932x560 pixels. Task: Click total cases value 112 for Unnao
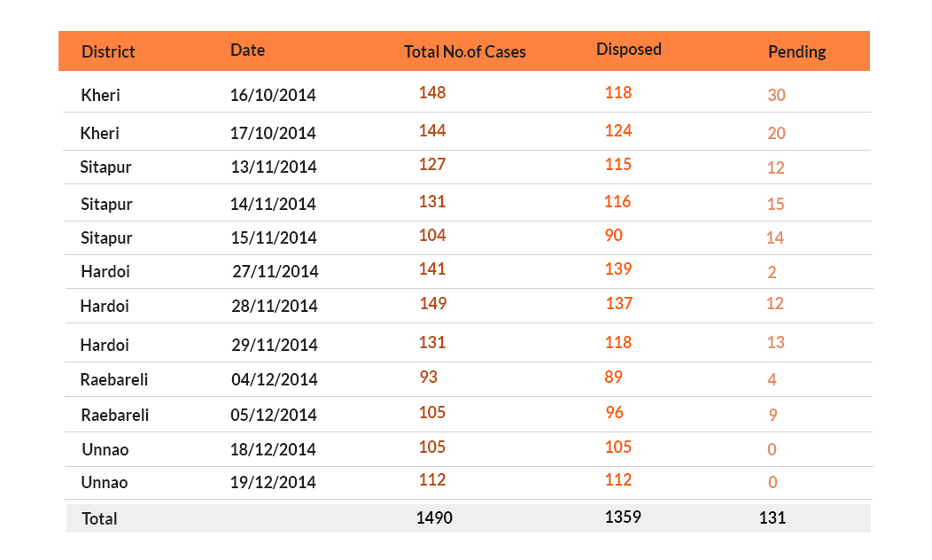(432, 479)
